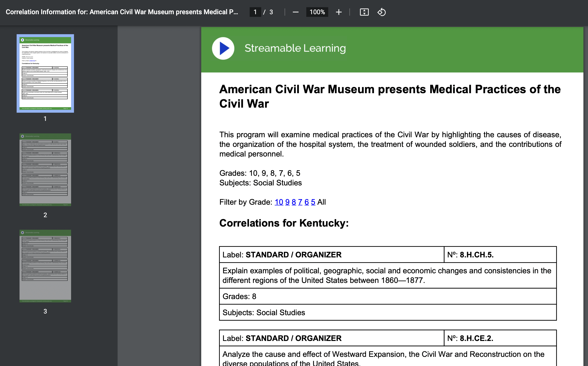
Task: Click the Streamable Learning play logo
Action: [x=223, y=48]
